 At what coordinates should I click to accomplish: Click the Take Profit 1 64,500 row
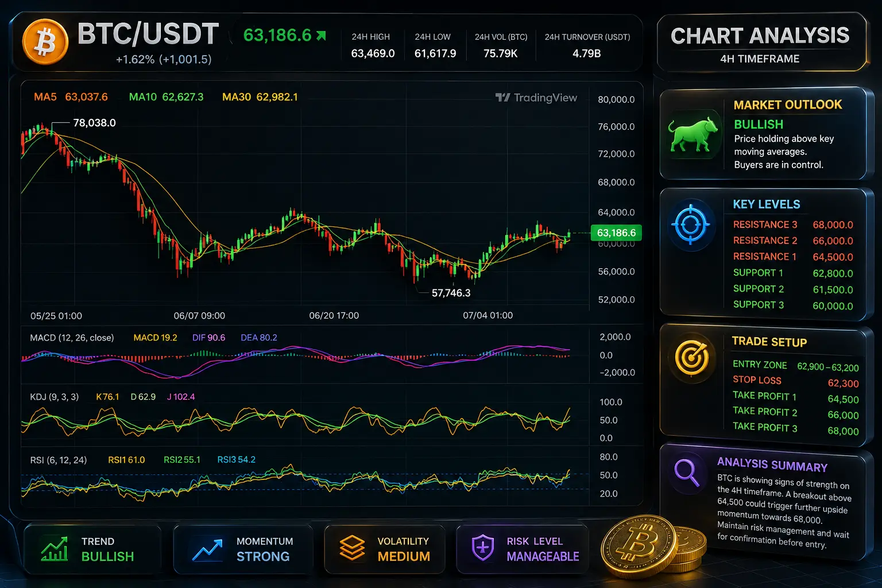[x=796, y=397]
